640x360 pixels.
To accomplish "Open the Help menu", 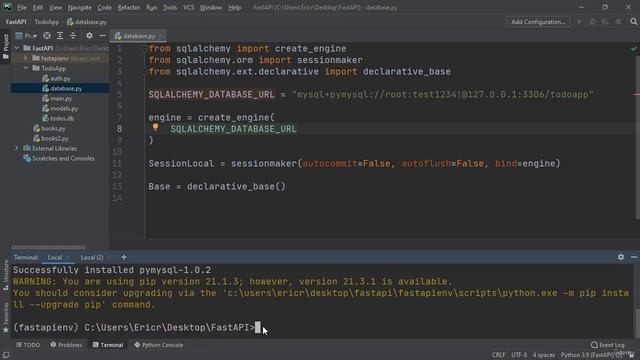I will (234, 7).
